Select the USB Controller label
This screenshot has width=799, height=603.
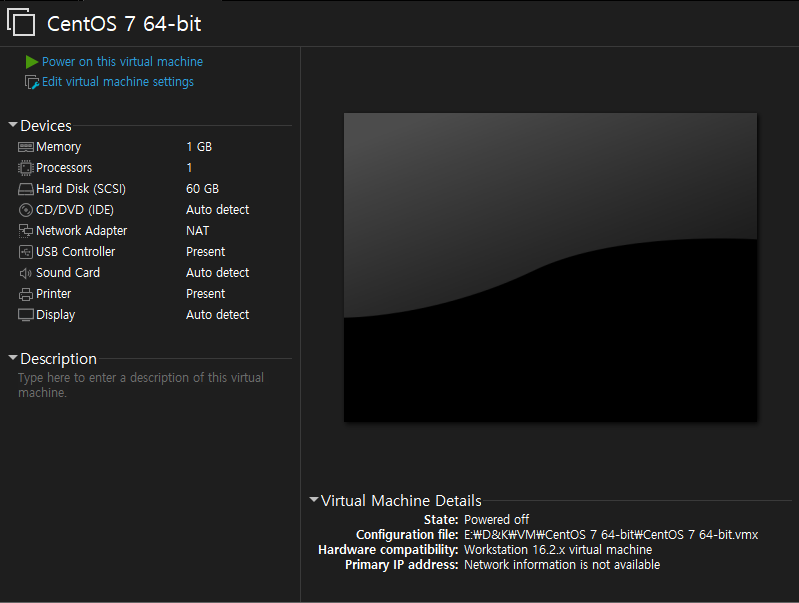(x=75, y=252)
